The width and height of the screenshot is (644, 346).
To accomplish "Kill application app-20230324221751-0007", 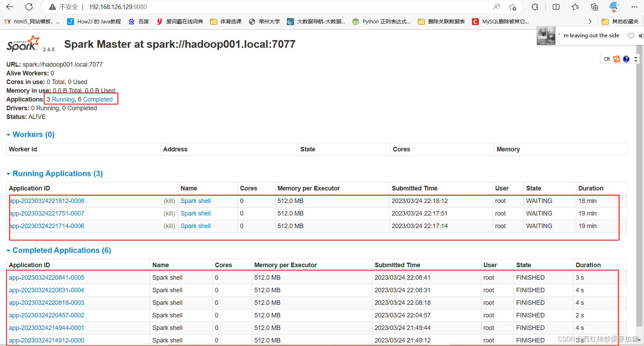I will (x=169, y=213).
